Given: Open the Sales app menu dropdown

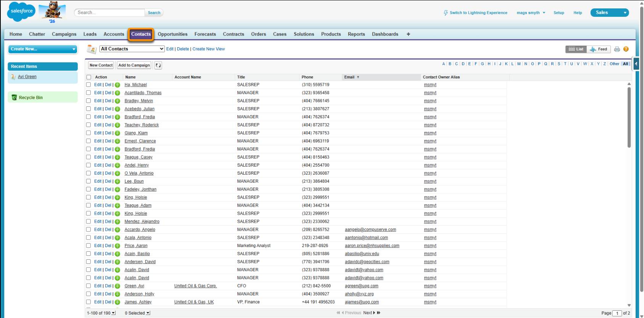Looking at the screenshot, I should (609, 13).
